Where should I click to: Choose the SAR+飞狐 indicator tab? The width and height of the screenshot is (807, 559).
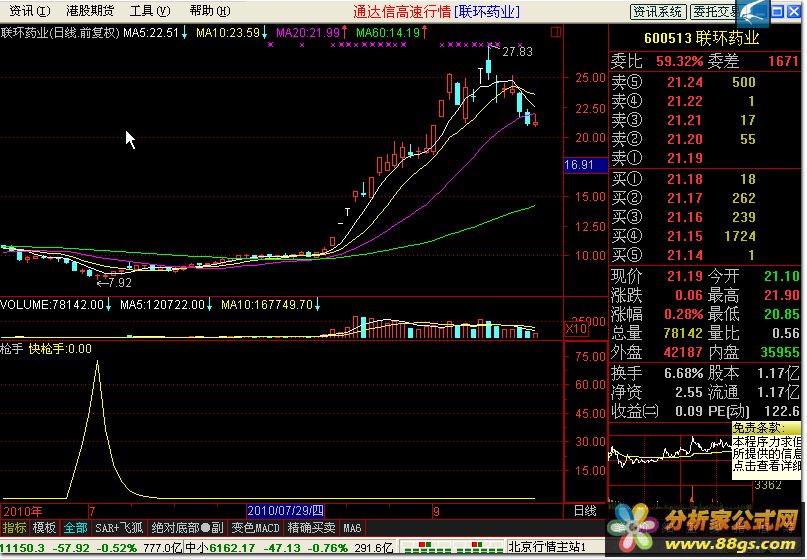pyautogui.click(x=119, y=528)
